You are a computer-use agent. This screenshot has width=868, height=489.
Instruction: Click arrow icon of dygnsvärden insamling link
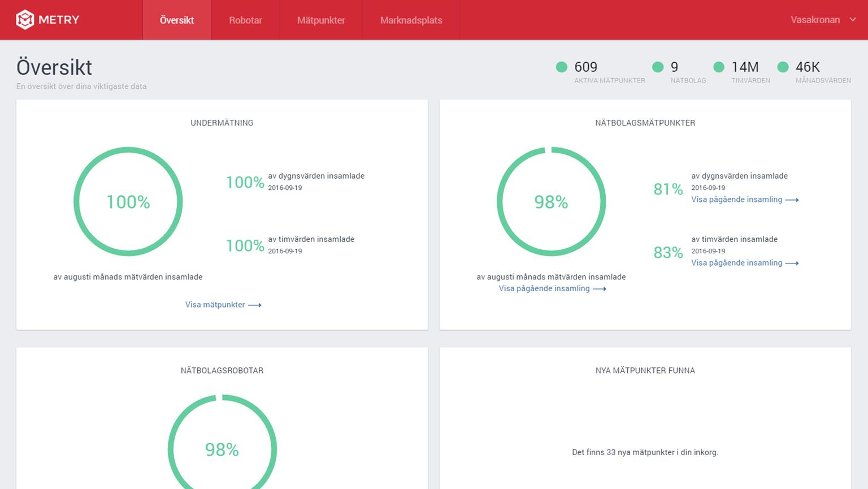tap(792, 200)
